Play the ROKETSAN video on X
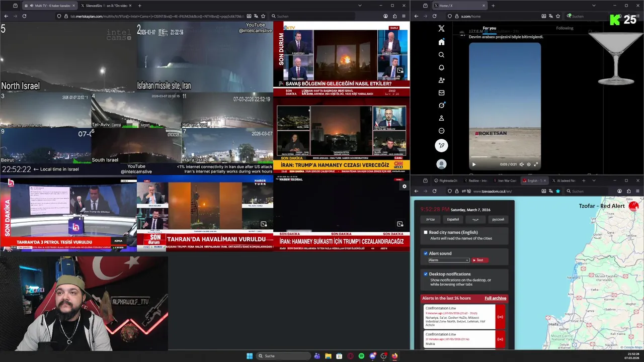This screenshot has width=644, height=362. pyautogui.click(x=473, y=164)
